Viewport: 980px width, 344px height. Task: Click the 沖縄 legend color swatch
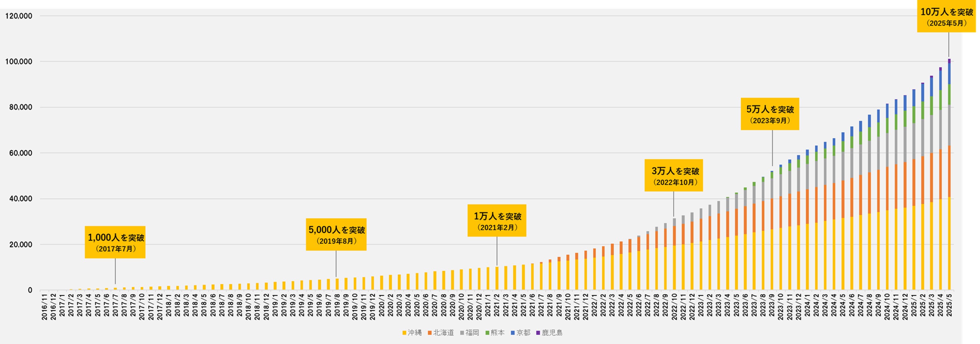[x=404, y=333]
